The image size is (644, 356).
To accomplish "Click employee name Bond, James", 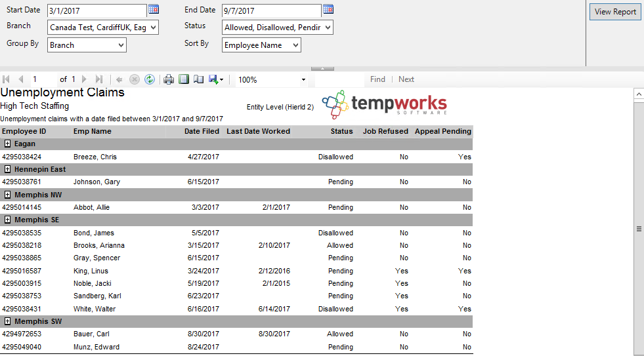I will (94, 233).
